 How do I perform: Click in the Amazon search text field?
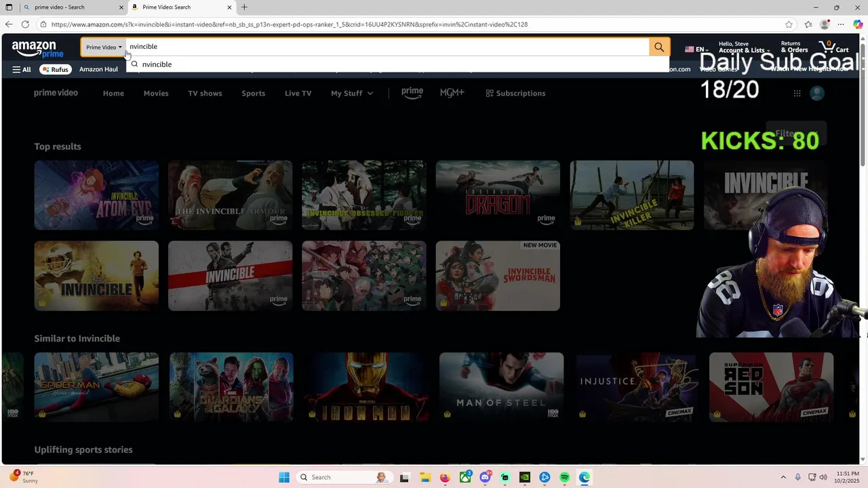(x=387, y=47)
